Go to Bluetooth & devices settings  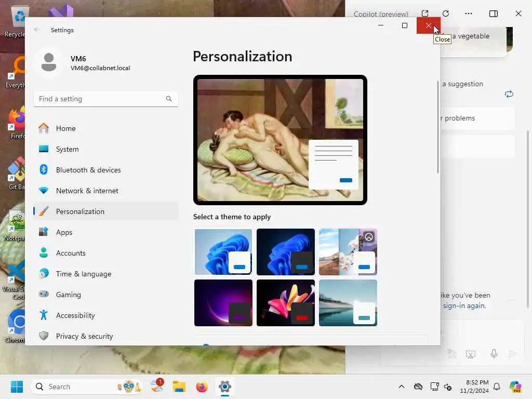(x=106, y=170)
